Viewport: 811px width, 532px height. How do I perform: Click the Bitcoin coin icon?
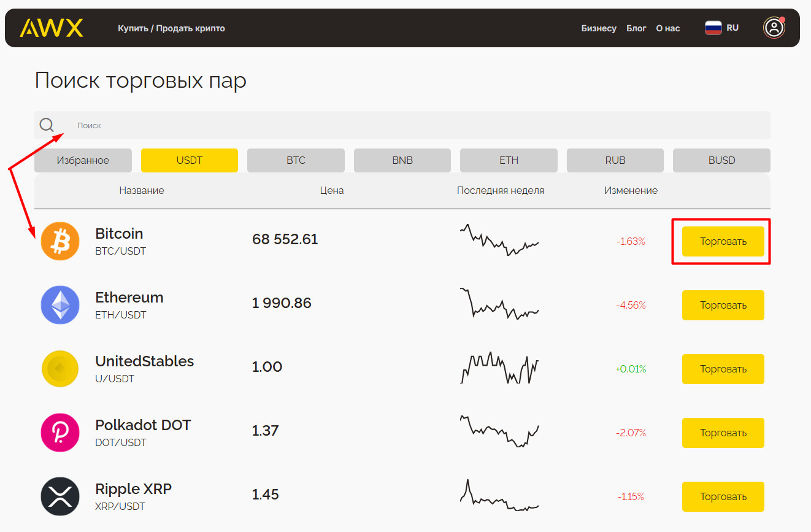click(x=60, y=241)
